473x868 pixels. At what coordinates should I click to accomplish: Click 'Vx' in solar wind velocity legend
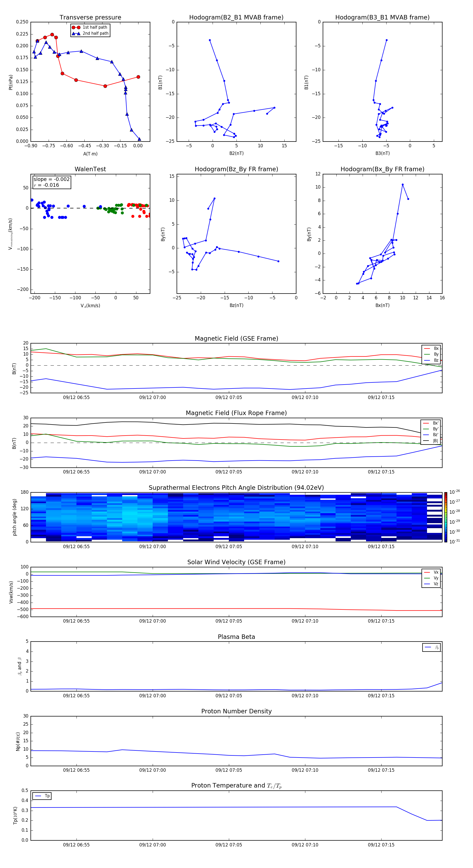click(436, 572)
